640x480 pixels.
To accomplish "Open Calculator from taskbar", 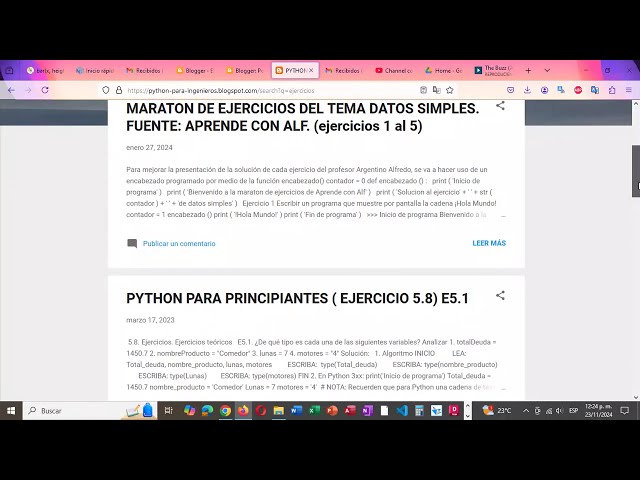I will 419,411.
